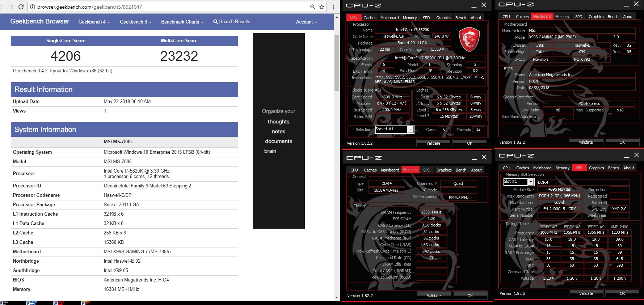Bookmark this page with the star icon
The width and height of the screenshot is (644, 305).
point(322,7)
